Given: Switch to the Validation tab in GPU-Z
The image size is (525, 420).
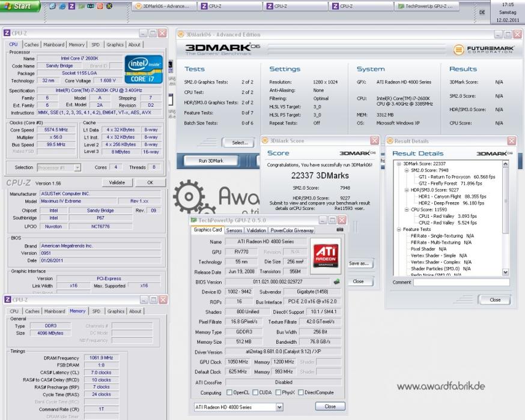Looking at the screenshot, I should (256, 230).
